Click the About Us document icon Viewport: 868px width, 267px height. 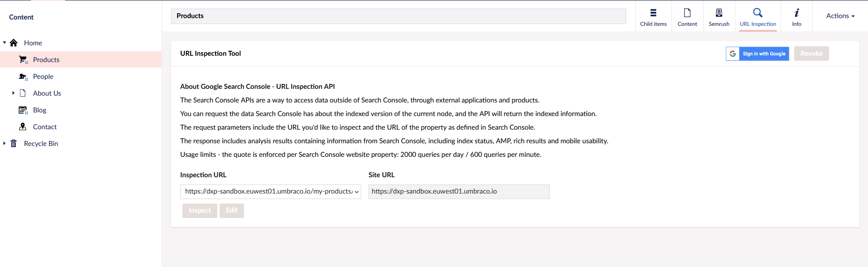pos(23,93)
